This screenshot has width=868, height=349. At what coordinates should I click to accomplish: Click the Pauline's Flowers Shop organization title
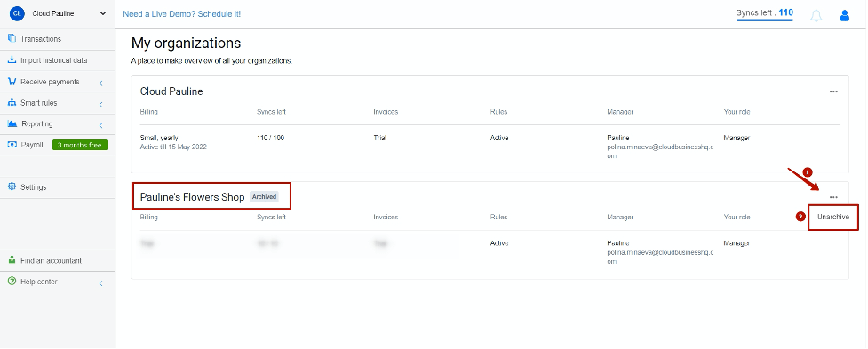point(192,197)
